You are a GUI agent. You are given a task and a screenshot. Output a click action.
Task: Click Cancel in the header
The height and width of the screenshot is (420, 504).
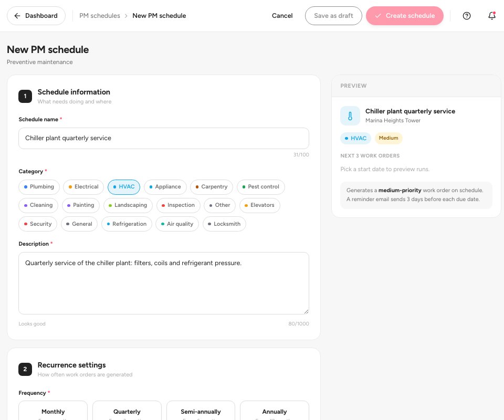282,16
